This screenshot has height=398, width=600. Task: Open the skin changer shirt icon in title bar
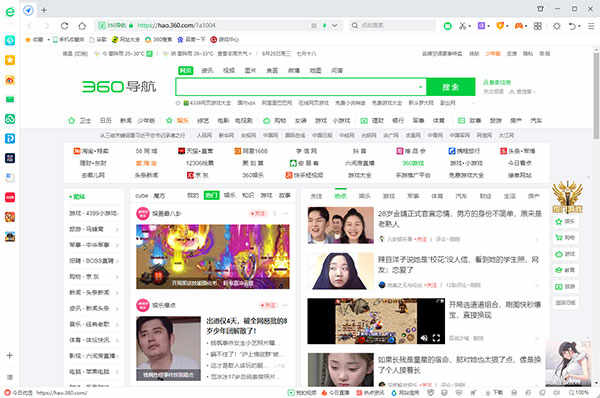(540, 8)
